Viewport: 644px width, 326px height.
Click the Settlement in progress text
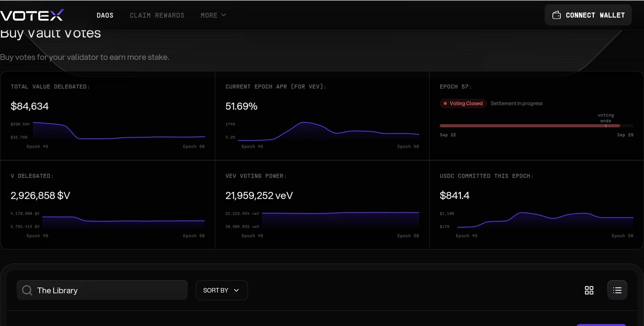pos(516,103)
